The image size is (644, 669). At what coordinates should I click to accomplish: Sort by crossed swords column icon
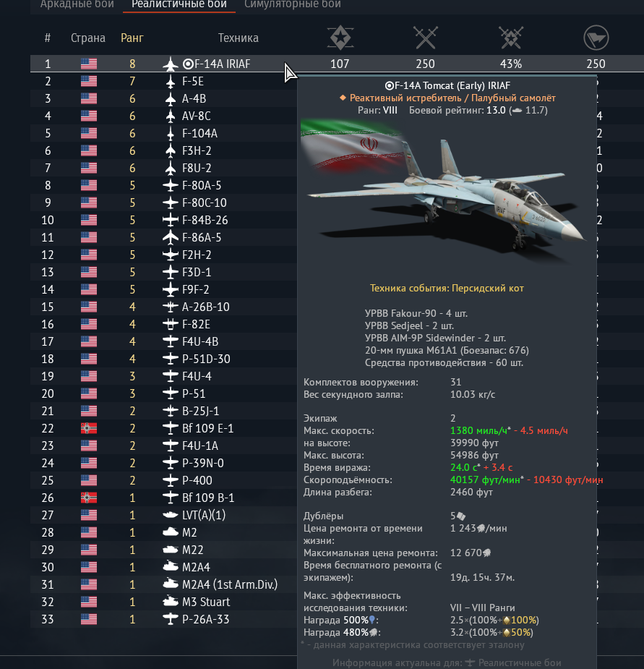(425, 38)
